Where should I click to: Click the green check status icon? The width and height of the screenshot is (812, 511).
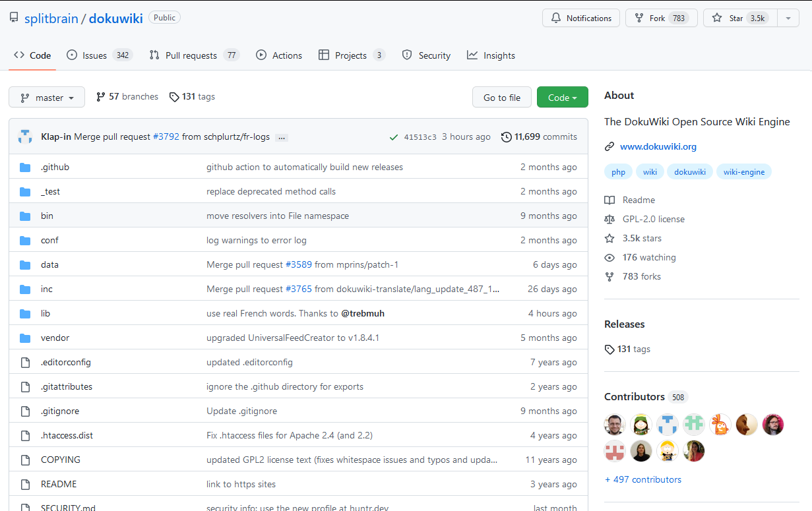click(394, 137)
